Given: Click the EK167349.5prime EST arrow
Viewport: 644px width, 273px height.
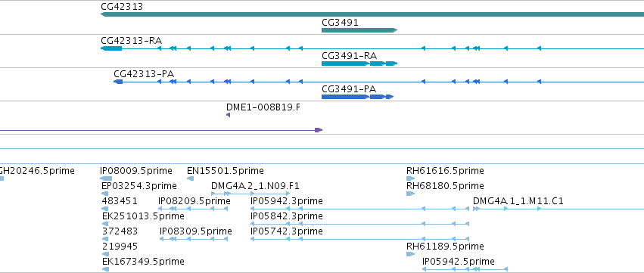Looking at the screenshot, I should click(x=105, y=269).
